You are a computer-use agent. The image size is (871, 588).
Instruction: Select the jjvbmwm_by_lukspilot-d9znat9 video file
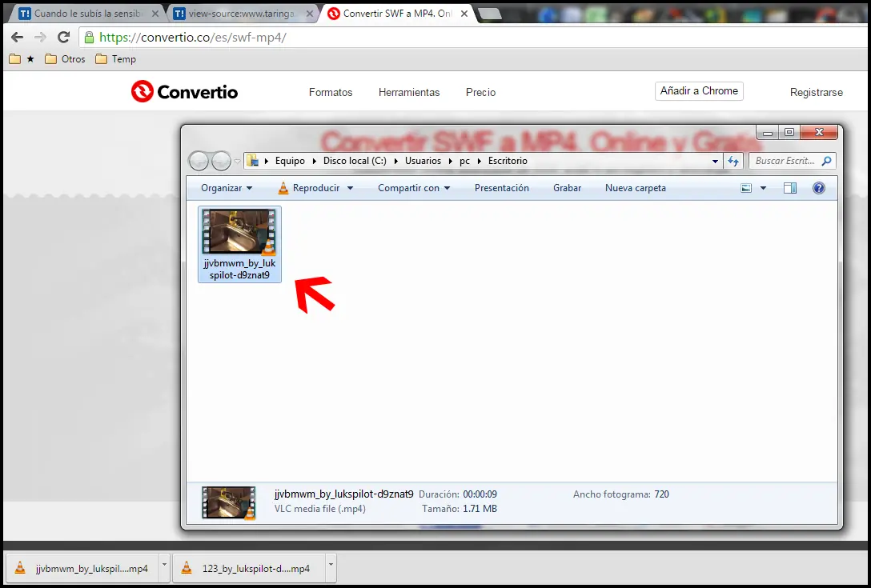coord(239,244)
